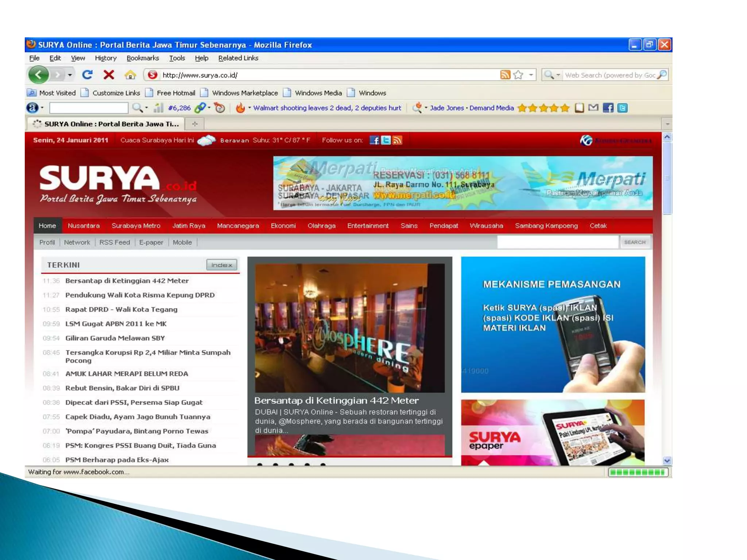The height and width of the screenshot is (560, 747).
Task: Click the RSS feed icon in address bar
Action: 505,75
